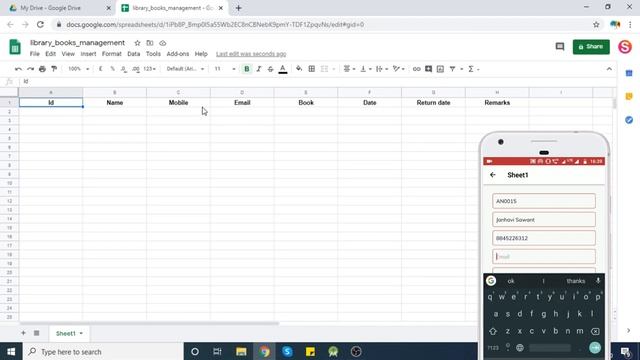Image resolution: width=640 pixels, height=360 pixels.
Task: Click the green Share button
Action: [x=591, y=47]
